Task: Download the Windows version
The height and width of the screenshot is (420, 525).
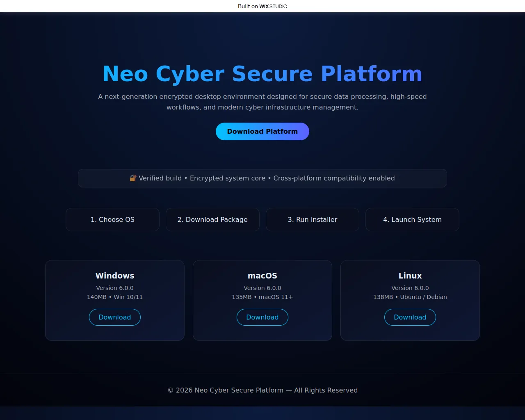Action: click(x=115, y=317)
